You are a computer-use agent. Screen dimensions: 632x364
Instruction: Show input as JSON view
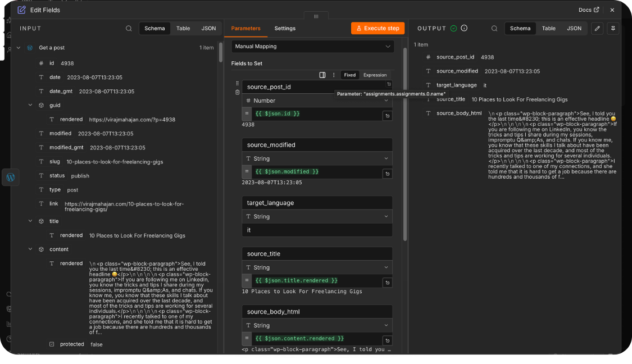pos(208,29)
